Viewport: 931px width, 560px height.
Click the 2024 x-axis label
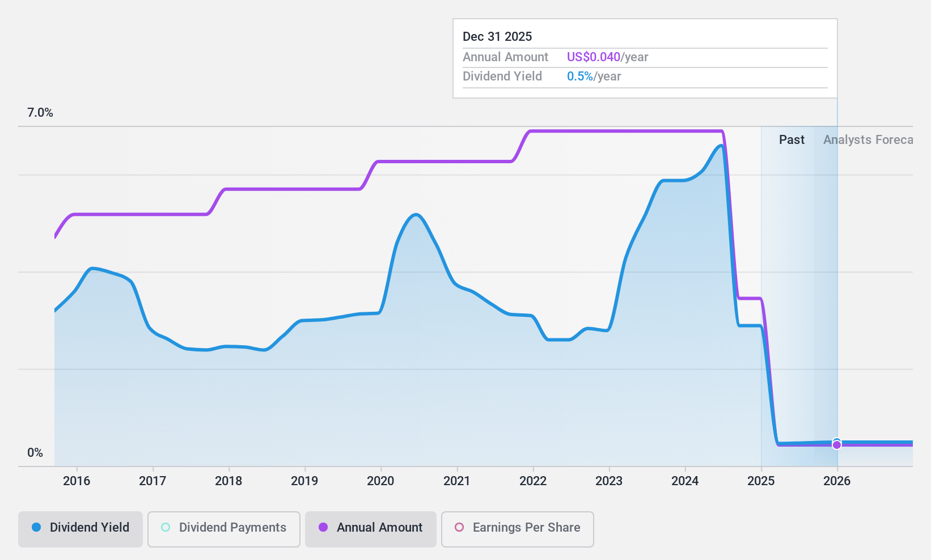tap(685, 481)
